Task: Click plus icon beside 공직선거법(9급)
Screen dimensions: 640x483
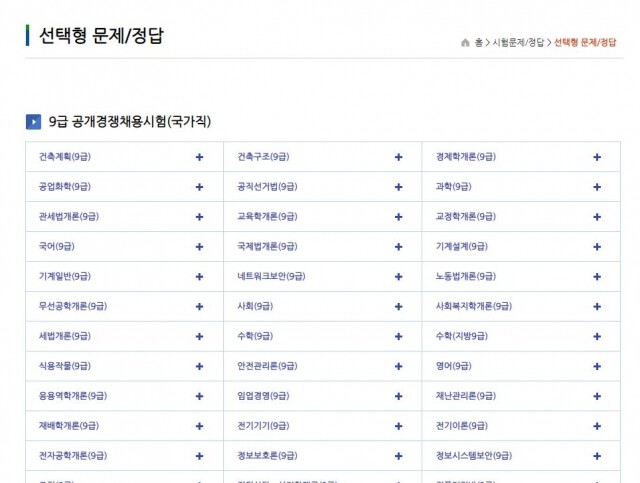Action: [x=398, y=187]
